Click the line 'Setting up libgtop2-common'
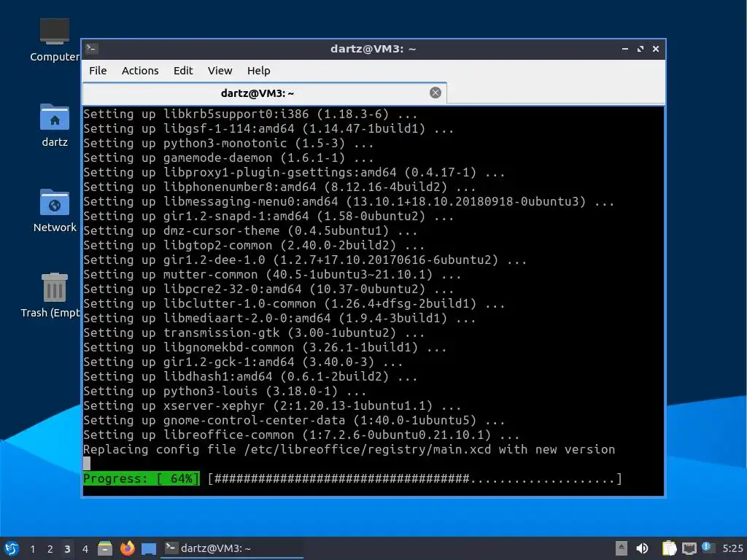The image size is (747, 560). click(x=254, y=245)
